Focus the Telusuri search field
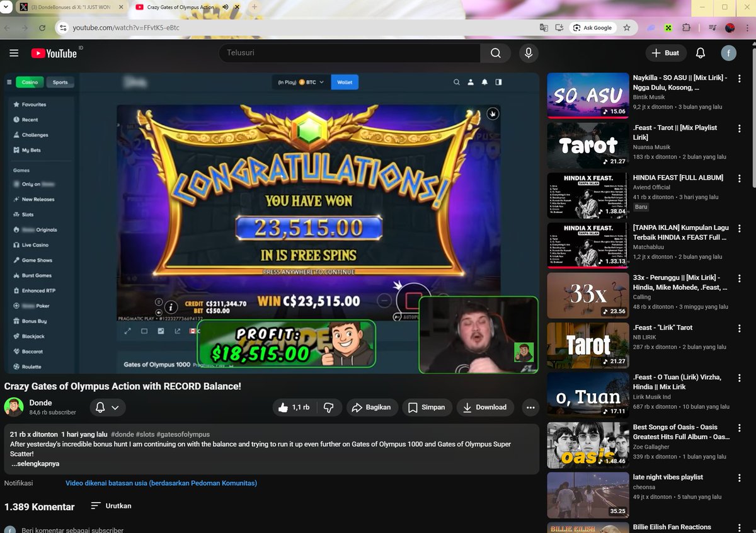 click(350, 54)
